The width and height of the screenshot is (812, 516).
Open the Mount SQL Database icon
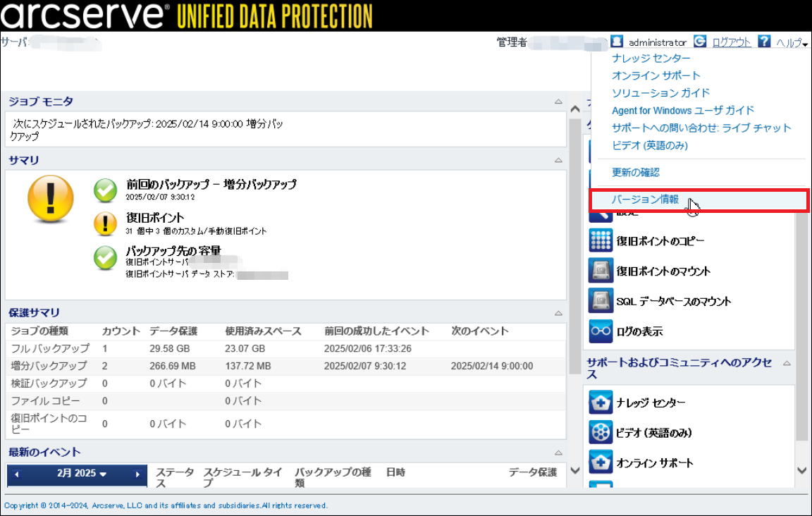tap(601, 300)
